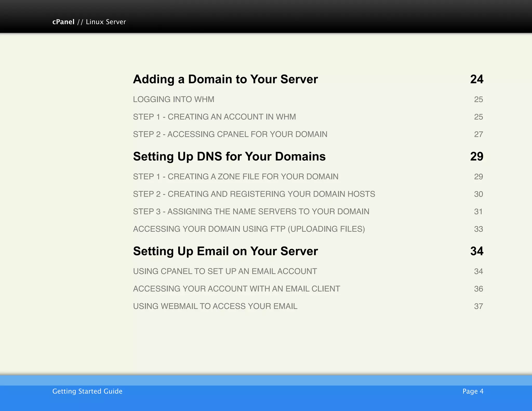Jump to 'Setting Up DNS for Your Domains'

click(x=229, y=156)
